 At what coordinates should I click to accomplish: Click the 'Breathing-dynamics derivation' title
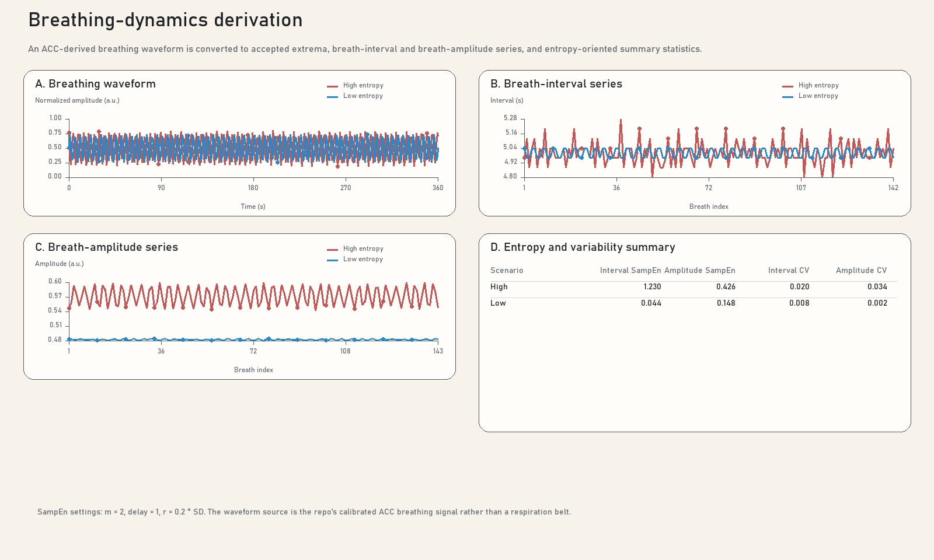(x=165, y=20)
